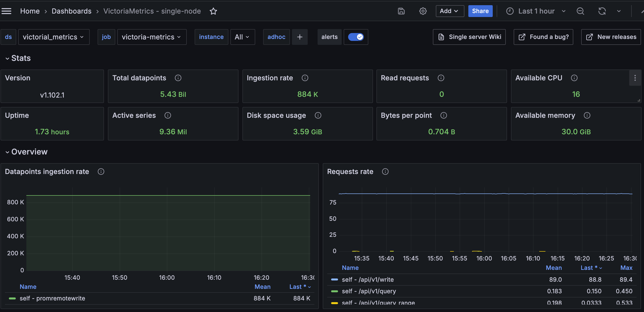The width and height of the screenshot is (644, 312).
Task: Show info for Ingestion rate panel
Action: coord(305,78)
